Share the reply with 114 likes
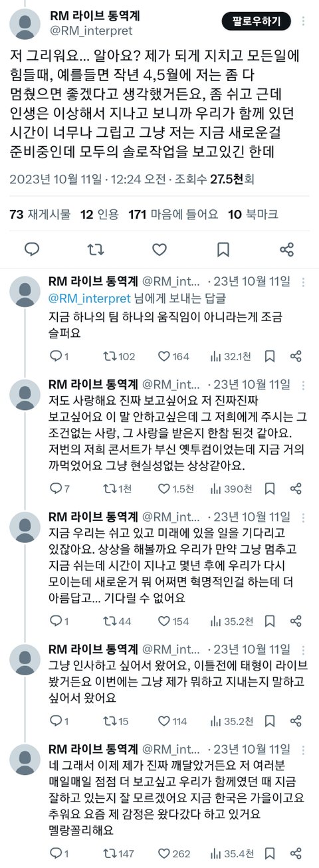The width and height of the screenshot is (319, 868). coord(297,720)
